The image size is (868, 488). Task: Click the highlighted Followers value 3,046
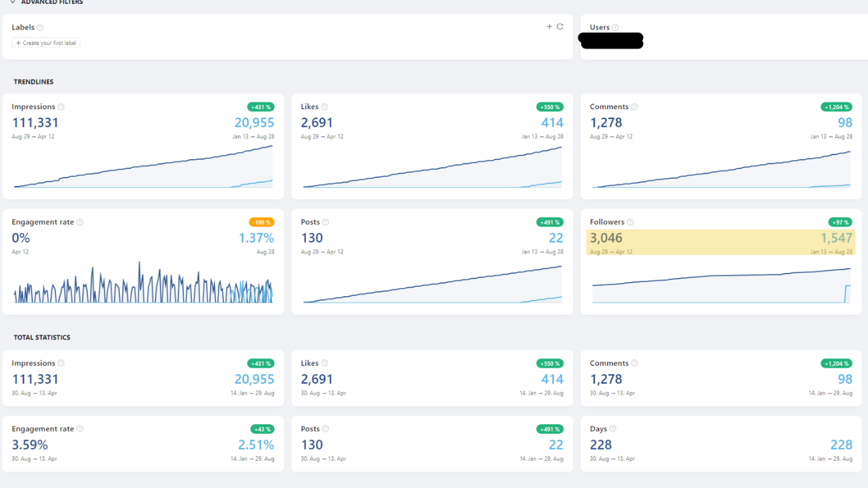click(x=606, y=238)
